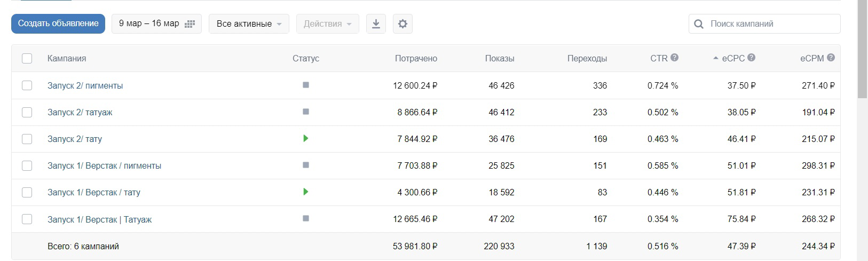Click the total clicks 1 139
868x261 pixels.
pos(596,246)
